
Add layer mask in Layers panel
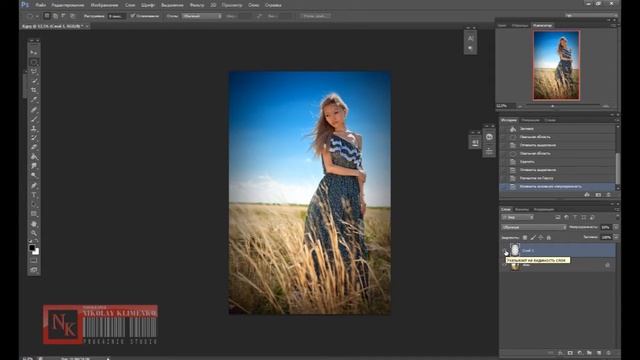[570, 353]
